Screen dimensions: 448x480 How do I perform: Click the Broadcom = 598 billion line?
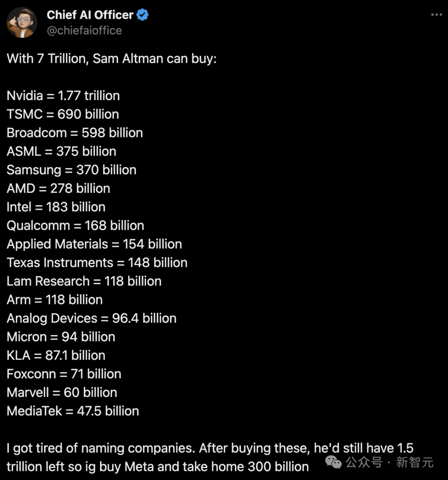click(75, 133)
